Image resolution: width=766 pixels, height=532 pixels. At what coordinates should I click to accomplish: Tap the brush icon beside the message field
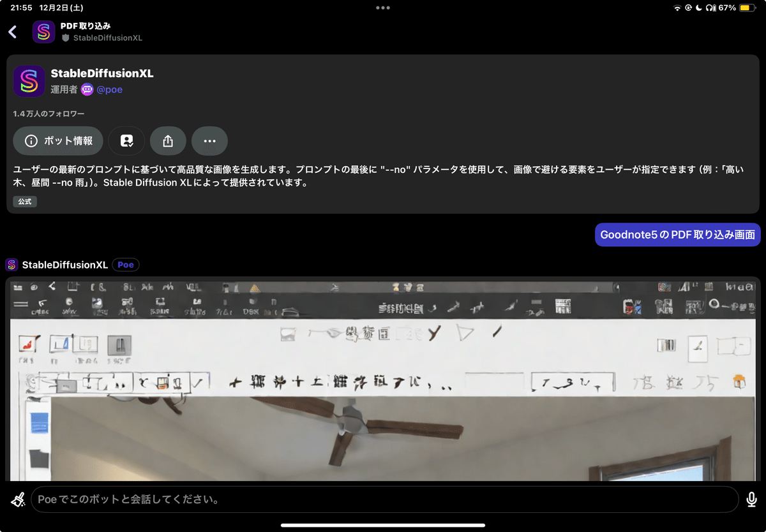pyautogui.click(x=18, y=499)
